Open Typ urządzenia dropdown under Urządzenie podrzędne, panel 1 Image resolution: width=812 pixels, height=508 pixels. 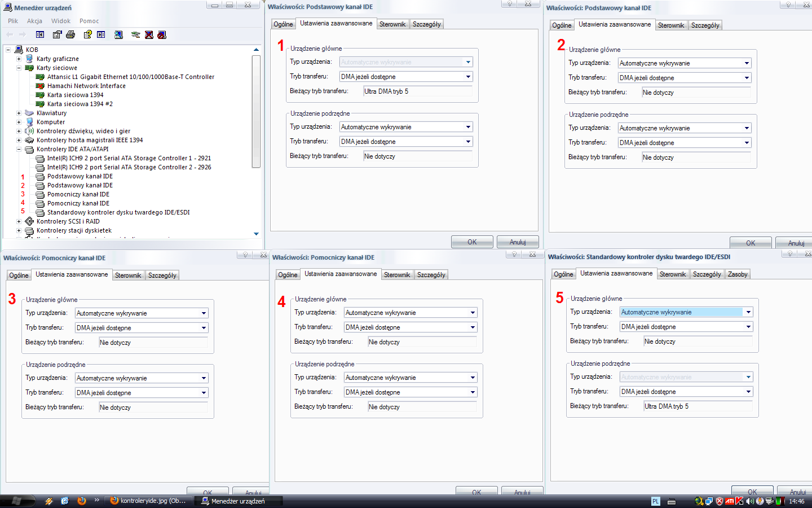click(468, 127)
